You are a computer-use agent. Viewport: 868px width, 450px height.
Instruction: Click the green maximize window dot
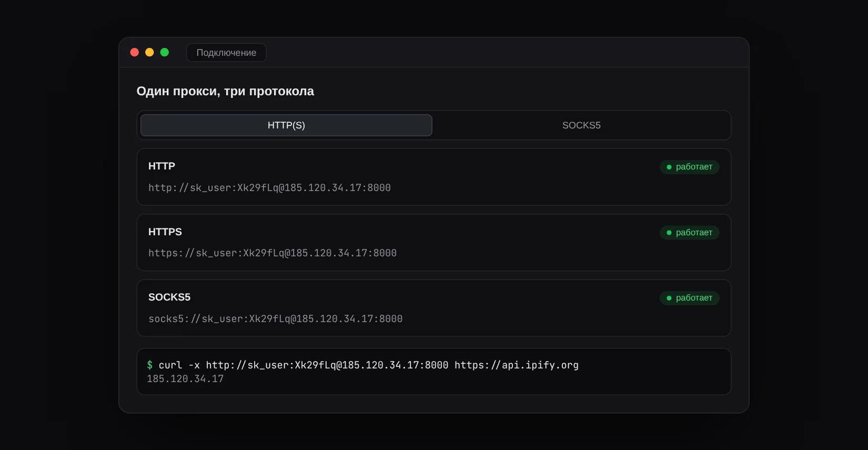click(165, 52)
